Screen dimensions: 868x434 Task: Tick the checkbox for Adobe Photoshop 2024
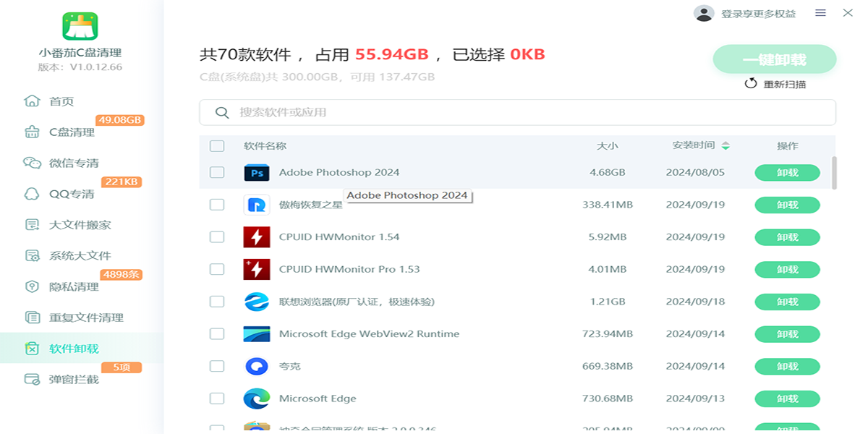tap(217, 172)
